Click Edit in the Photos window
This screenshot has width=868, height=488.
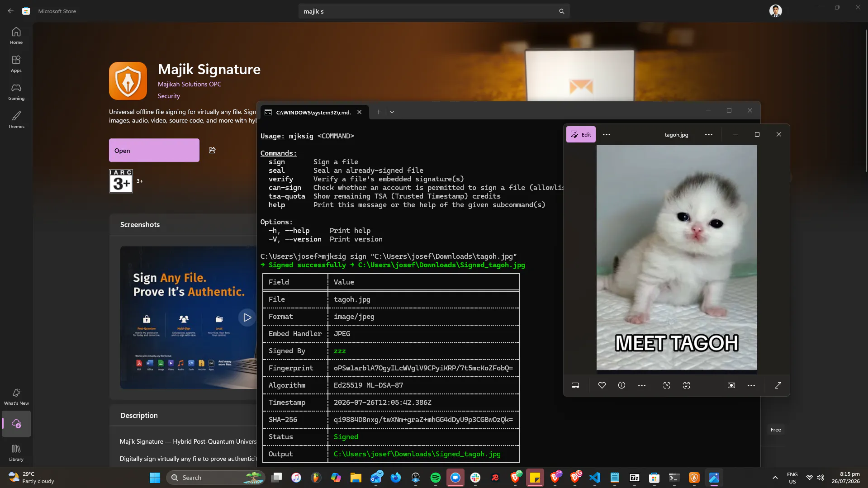(581, 134)
